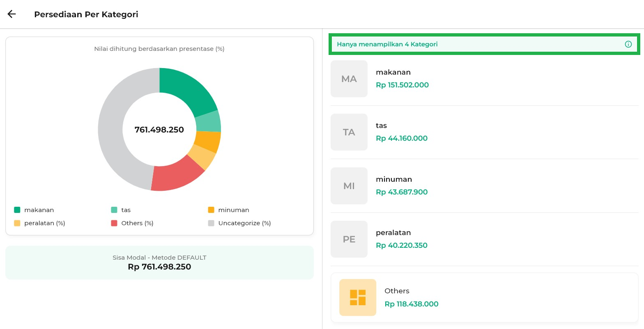Click the info icon in category banner
This screenshot has width=644, height=329.
pyautogui.click(x=628, y=44)
